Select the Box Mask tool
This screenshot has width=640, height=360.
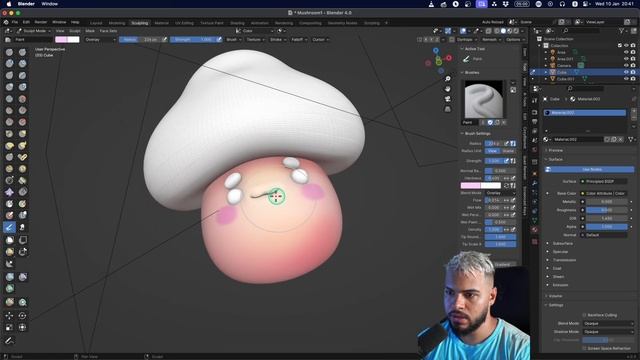pyautogui.click(x=9, y=240)
